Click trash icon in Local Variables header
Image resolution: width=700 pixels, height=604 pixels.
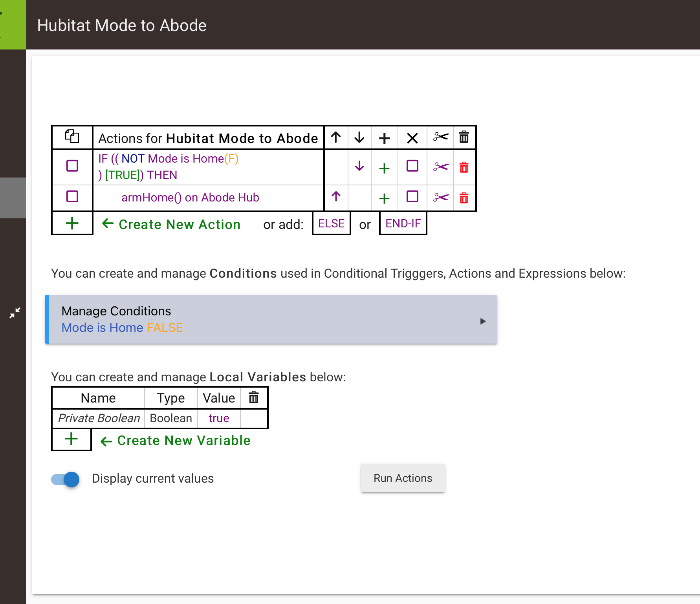pyautogui.click(x=254, y=397)
